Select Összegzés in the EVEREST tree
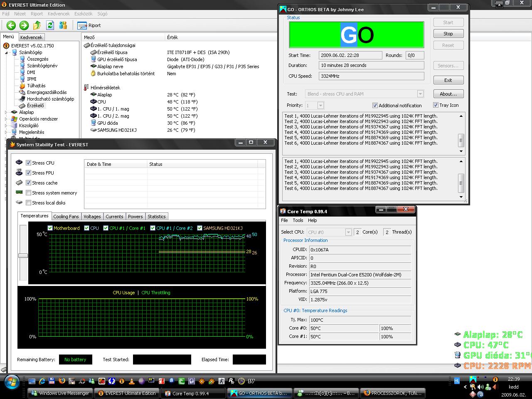Screen dimensions: 532x399 point(37,59)
